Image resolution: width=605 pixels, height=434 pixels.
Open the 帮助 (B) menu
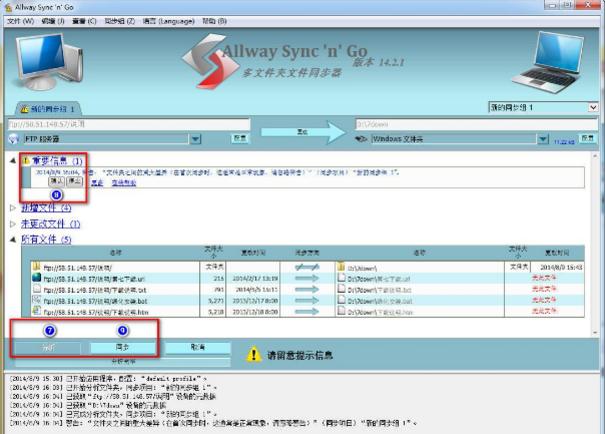point(214,21)
